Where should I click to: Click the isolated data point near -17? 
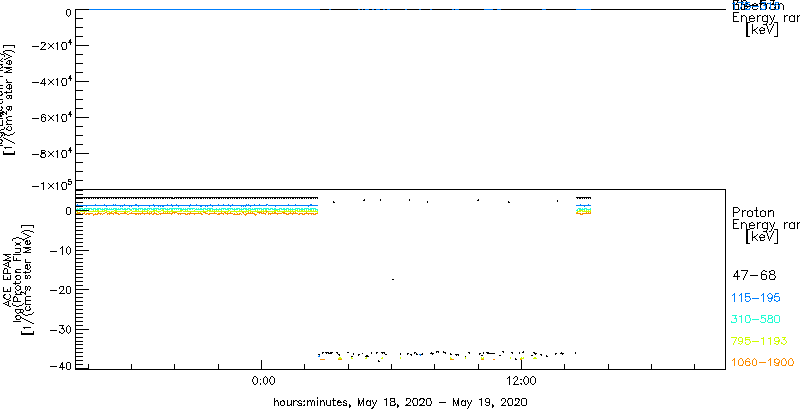(x=393, y=279)
